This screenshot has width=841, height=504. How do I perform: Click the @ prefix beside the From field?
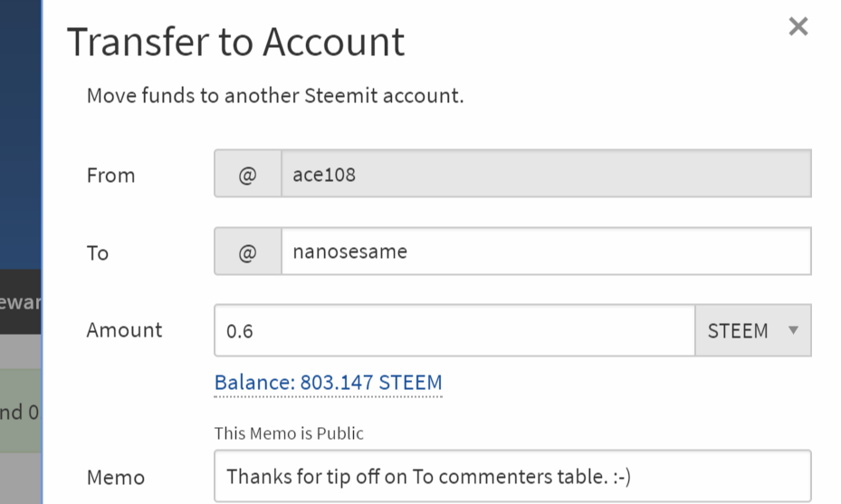(x=247, y=175)
